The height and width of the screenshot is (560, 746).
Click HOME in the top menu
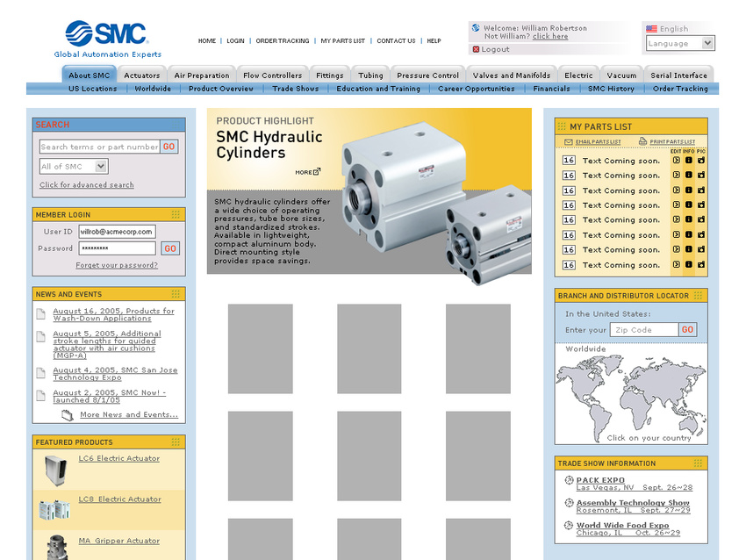tap(207, 41)
